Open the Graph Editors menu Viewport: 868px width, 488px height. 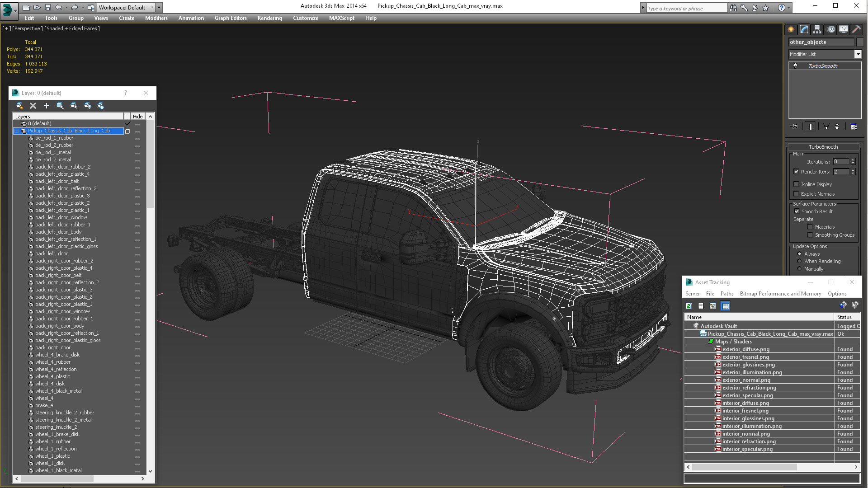coord(231,18)
